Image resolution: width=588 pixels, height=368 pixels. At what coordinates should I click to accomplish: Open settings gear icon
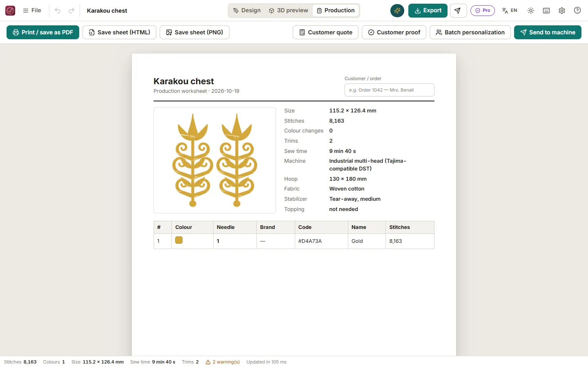click(x=562, y=11)
